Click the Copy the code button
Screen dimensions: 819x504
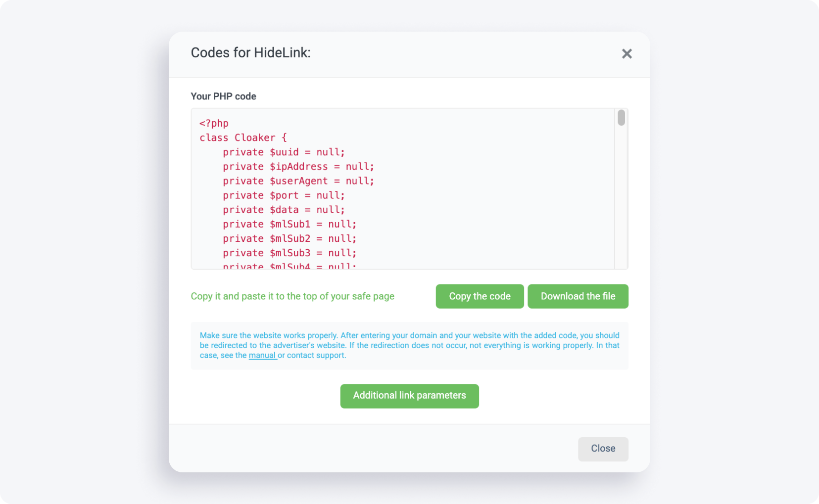tap(479, 296)
